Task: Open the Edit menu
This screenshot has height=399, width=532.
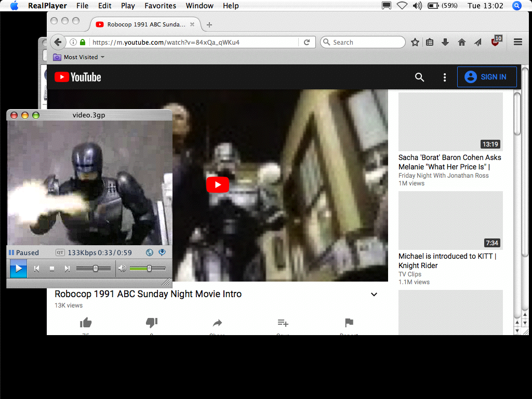Action: click(104, 5)
